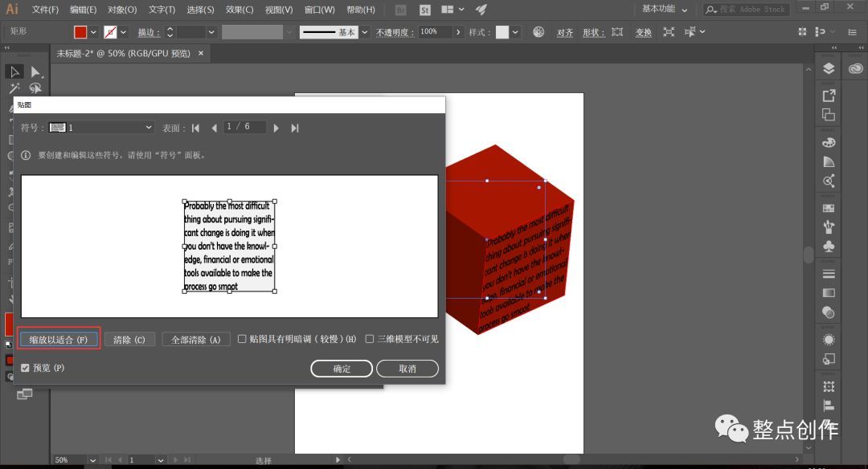Viewport: 868px width, 469px height.
Task: Click the 清除 (C) button
Action: [x=129, y=340]
